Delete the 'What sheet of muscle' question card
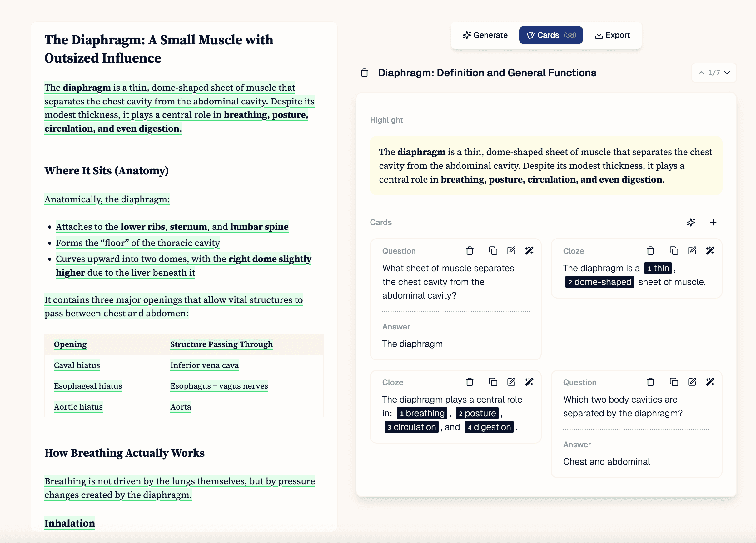Viewport: 756px width, 543px height. (x=470, y=251)
